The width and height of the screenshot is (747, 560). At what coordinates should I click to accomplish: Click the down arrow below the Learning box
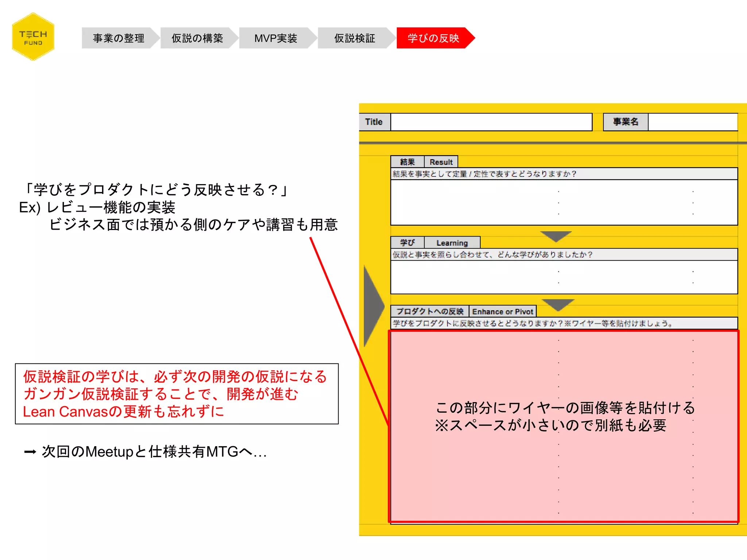click(558, 305)
